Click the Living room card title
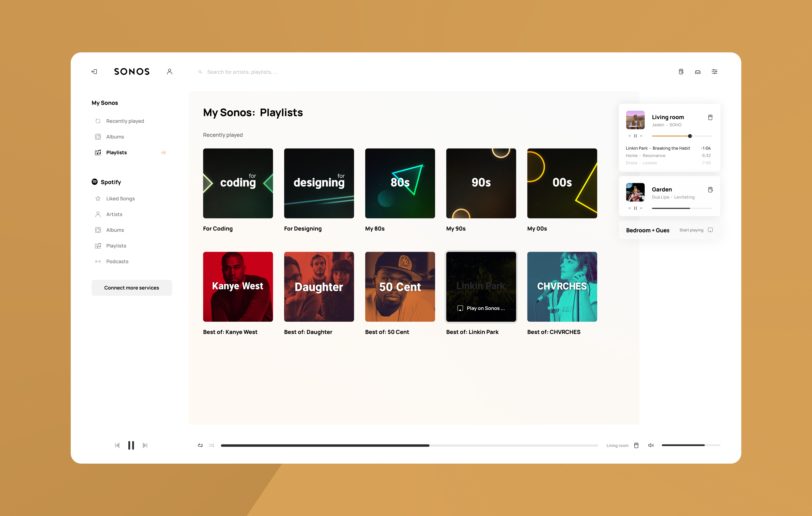This screenshot has height=516, width=812. [668, 117]
